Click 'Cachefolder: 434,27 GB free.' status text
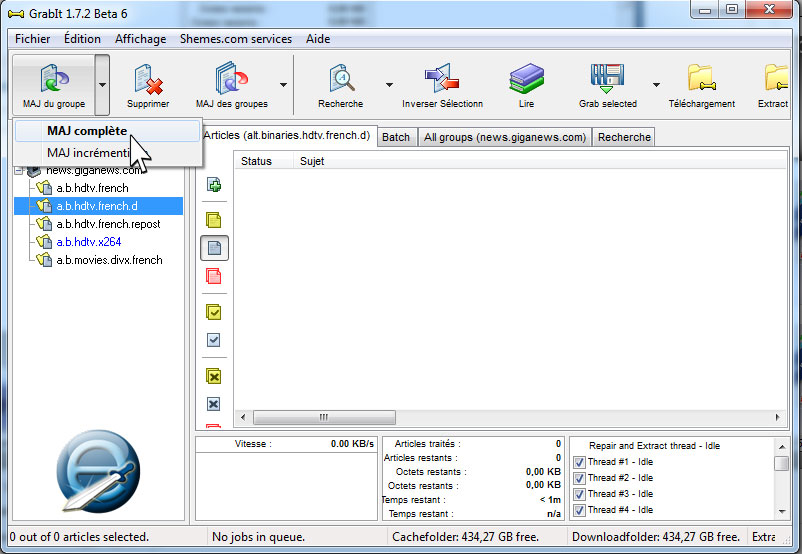 [x=465, y=537]
